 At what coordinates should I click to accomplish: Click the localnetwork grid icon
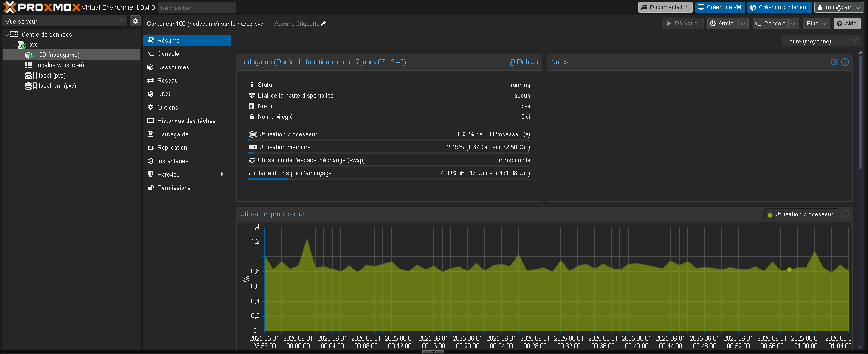[x=29, y=65]
